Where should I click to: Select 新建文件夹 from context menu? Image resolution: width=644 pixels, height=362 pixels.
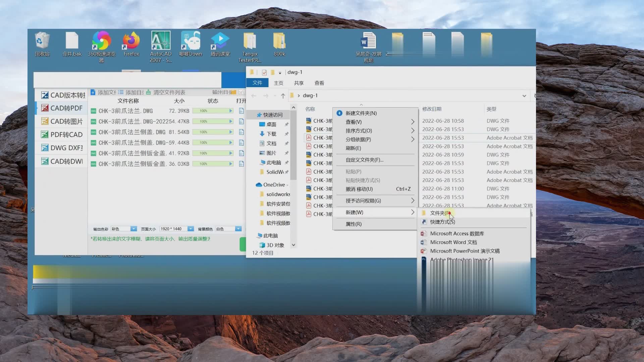[x=361, y=113]
